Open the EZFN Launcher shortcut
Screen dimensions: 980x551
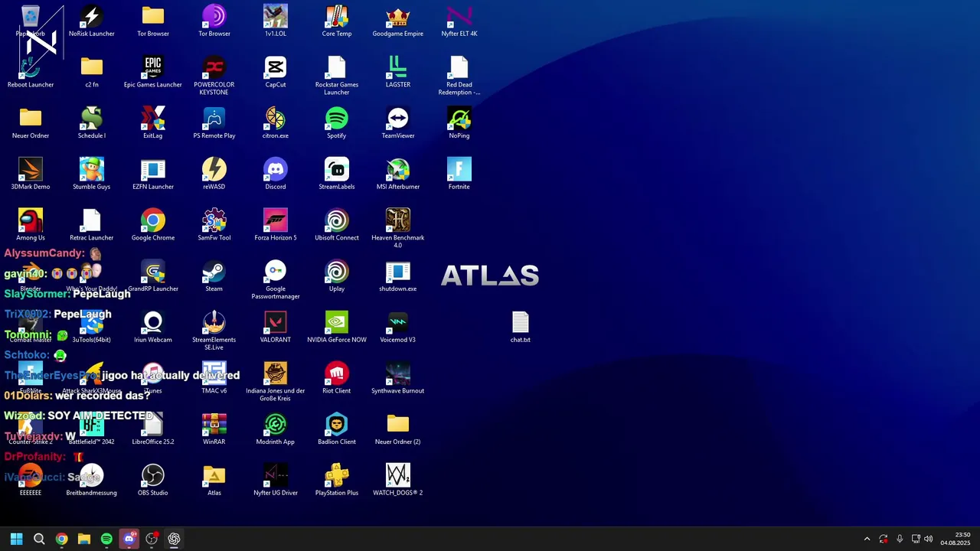pyautogui.click(x=153, y=174)
